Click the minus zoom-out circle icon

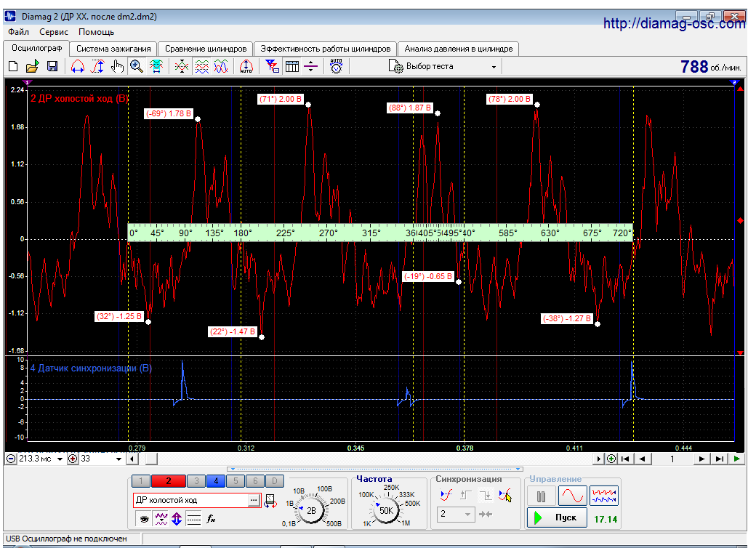click(x=11, y=459)
